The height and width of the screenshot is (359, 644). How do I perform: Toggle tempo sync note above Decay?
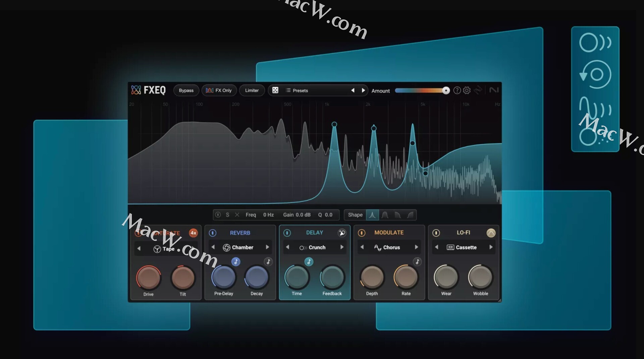tap(268, 262)
